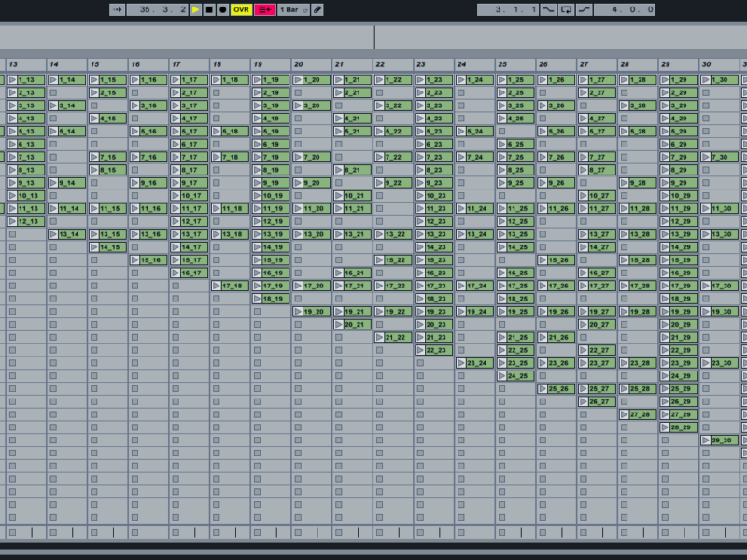Viewport: 747px width, 560px height.
Task: Click the transport Play button
Action: (x=196, y=9)
